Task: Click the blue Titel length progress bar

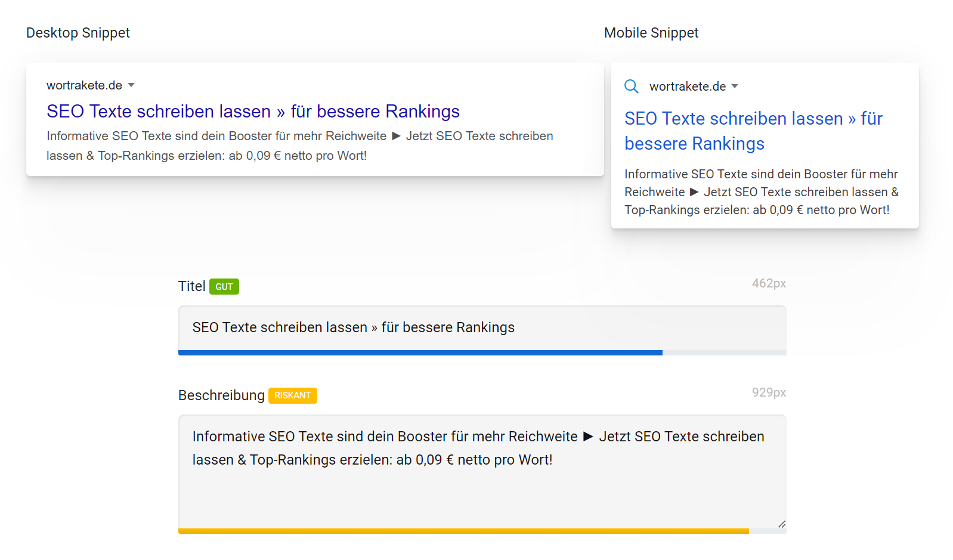Action: [x=420, y=353]
